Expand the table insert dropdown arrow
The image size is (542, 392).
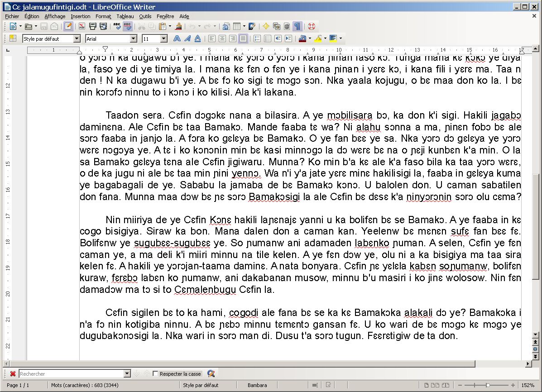click(x=244, y=26)
